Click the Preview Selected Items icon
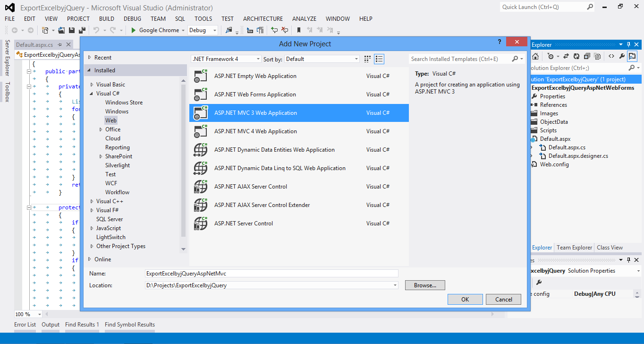The image size is (644, 344). point(632,56)
